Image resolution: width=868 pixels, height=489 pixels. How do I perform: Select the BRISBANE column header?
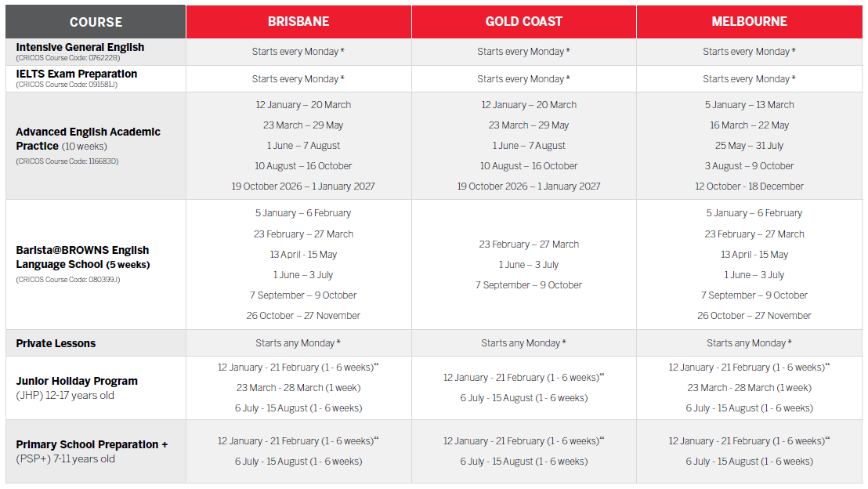[x=298, y=22]
